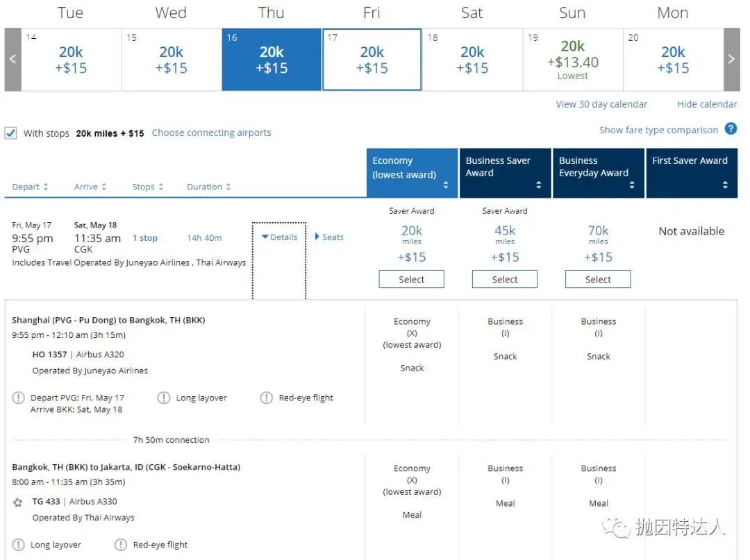
Task: Uncheck the With stops checkbox
Action: (x=11, y=133)
